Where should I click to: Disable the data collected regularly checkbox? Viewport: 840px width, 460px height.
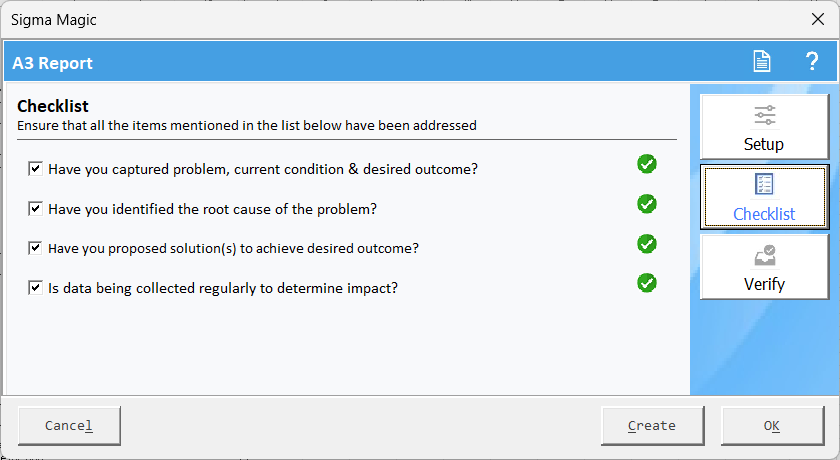(36, 288)
